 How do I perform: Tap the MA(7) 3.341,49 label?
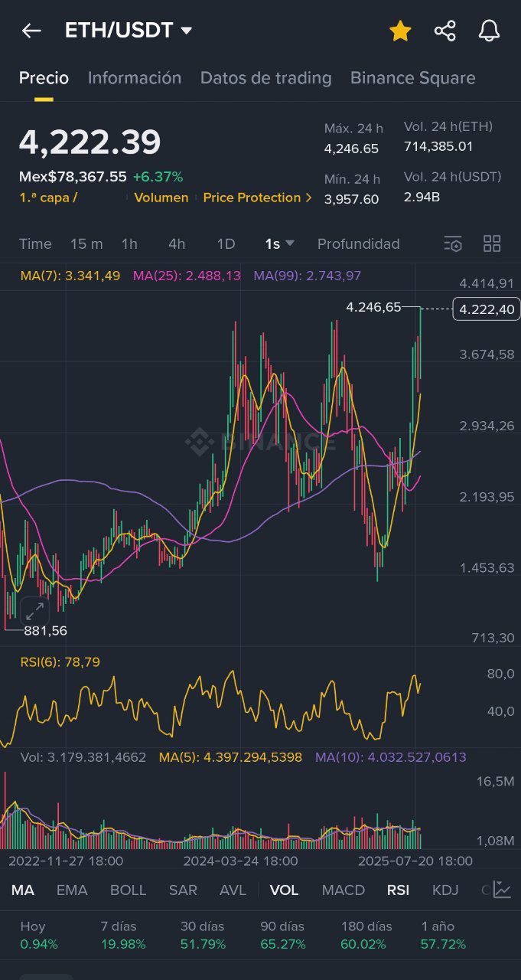[70, 276]
